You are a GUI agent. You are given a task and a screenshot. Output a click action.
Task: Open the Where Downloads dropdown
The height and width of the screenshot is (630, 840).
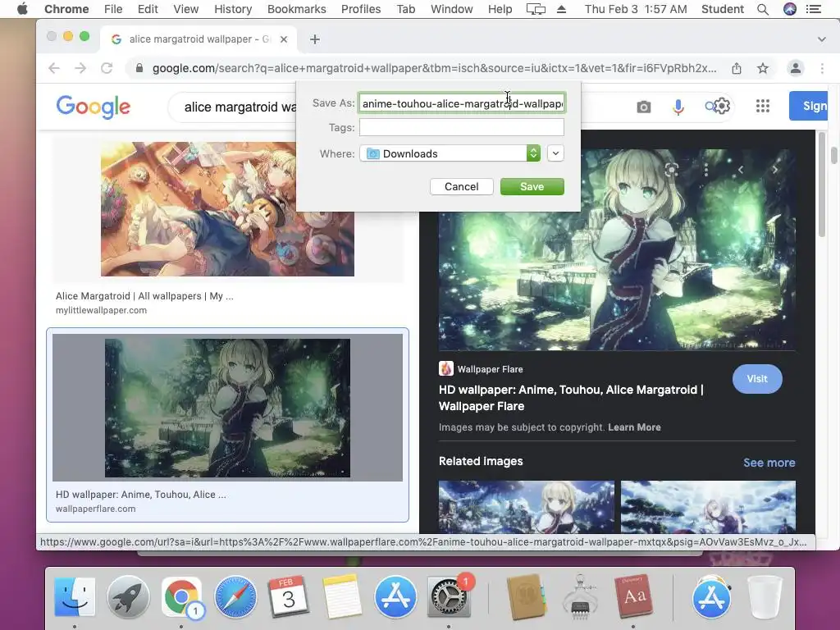450,153
